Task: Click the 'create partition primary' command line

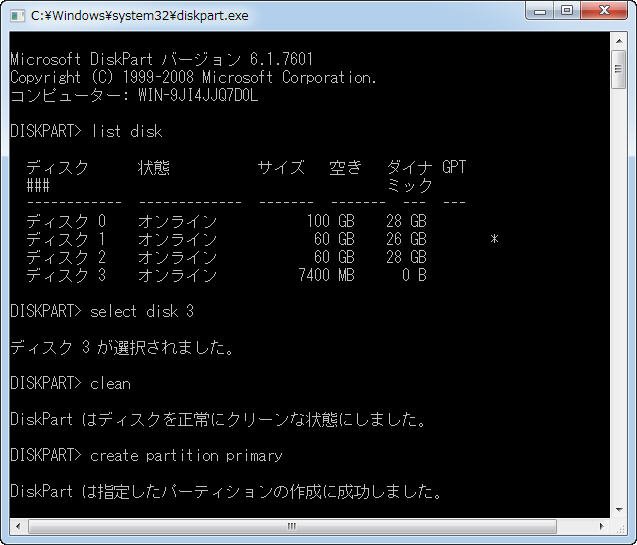Action: (x=186, y=456)
